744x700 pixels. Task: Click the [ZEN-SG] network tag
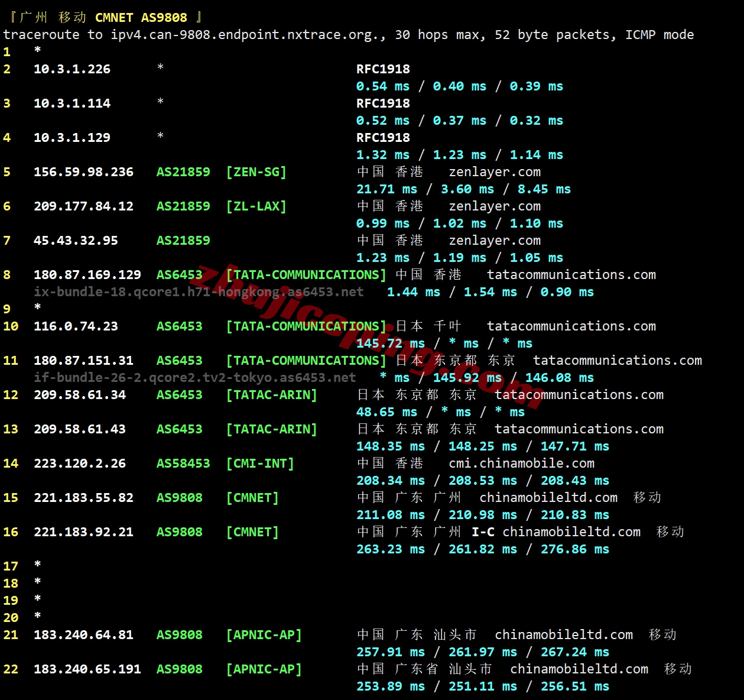pos(256,172)
